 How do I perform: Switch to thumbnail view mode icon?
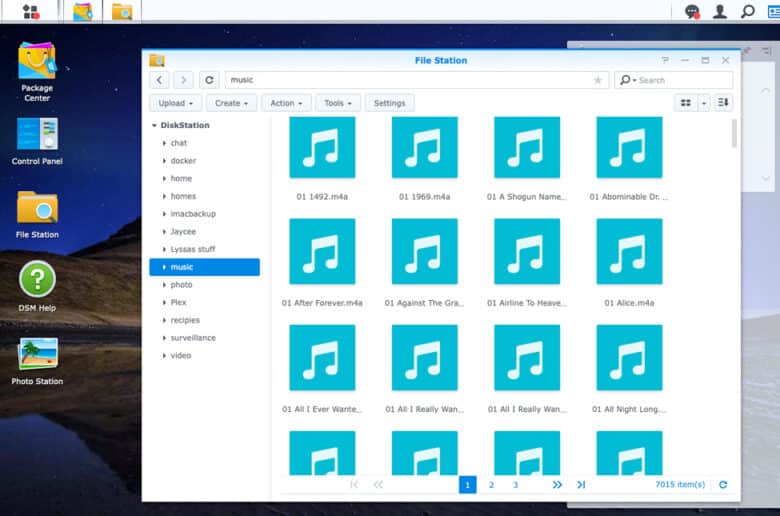coord(686,103)
